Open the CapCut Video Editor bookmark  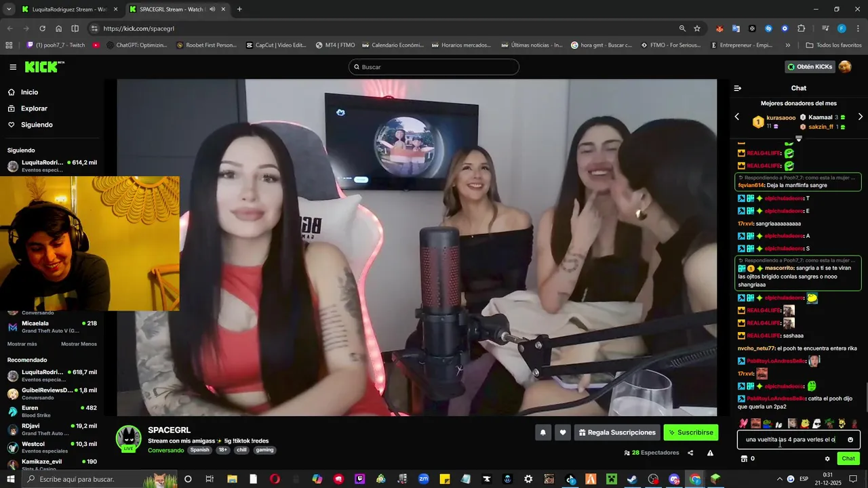276,45
